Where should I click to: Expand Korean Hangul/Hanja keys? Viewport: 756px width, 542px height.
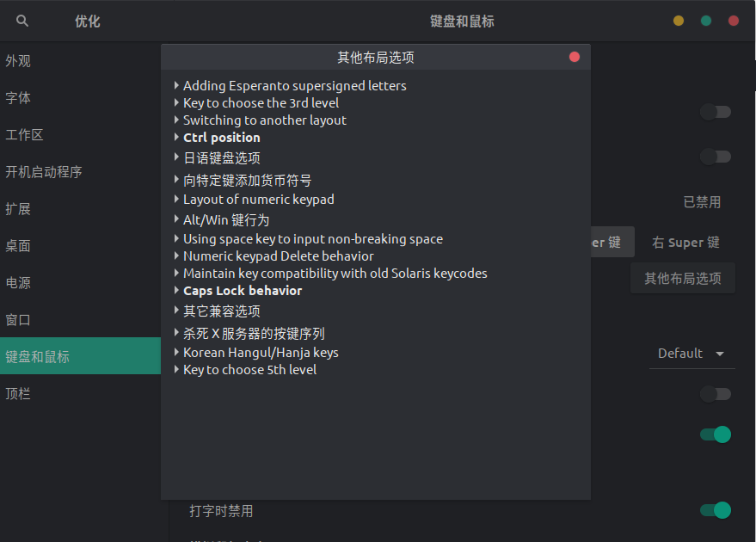261,352
